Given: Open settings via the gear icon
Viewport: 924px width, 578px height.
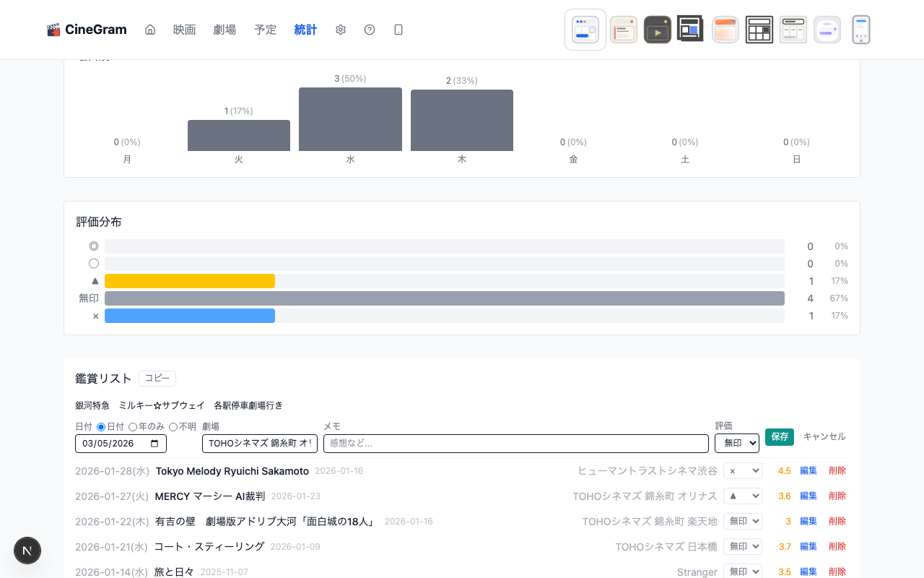Looking at the screenshot, I should [341, 30].
